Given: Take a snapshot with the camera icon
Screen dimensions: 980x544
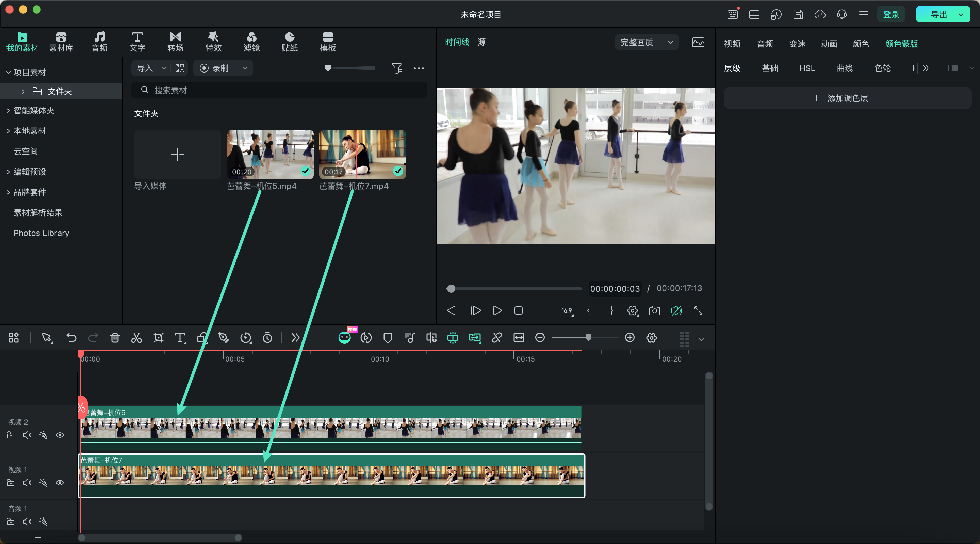Looking at the screenshot, I should click(654, 310).
